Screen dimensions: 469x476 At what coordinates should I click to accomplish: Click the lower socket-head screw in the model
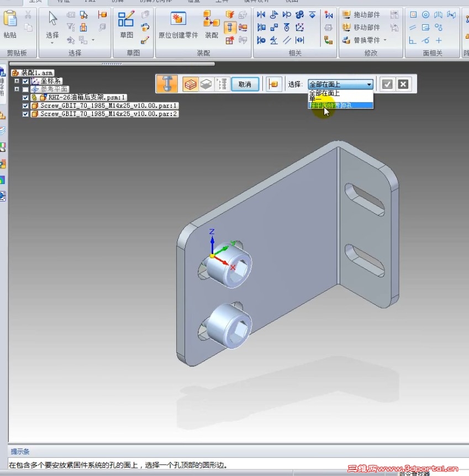click(x=230, y=325)
